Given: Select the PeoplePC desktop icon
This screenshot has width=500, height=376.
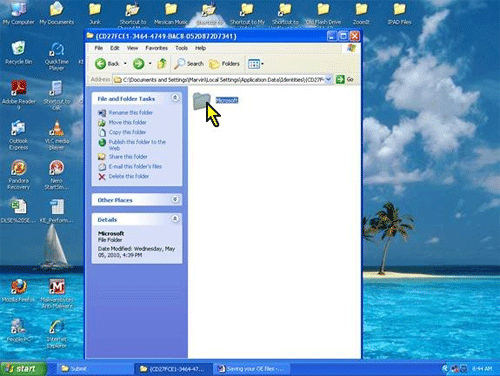Looking at the screenshot, I should point(19,330).
